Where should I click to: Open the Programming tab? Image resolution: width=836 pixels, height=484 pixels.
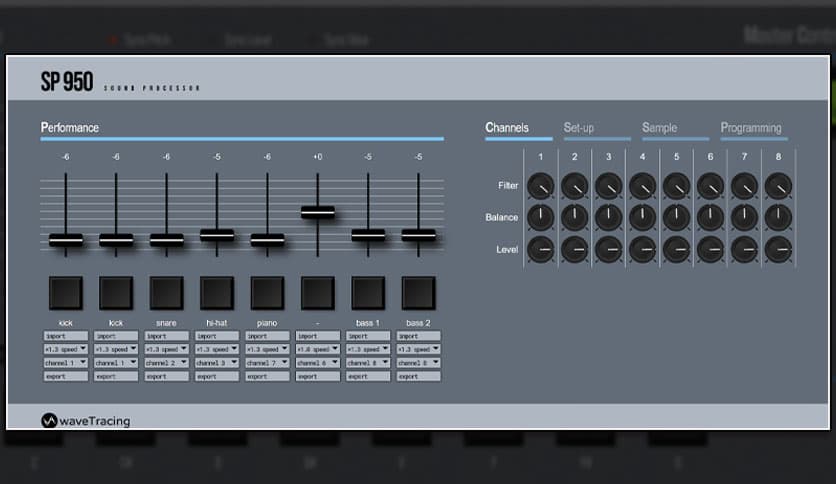tap(751, 128)
